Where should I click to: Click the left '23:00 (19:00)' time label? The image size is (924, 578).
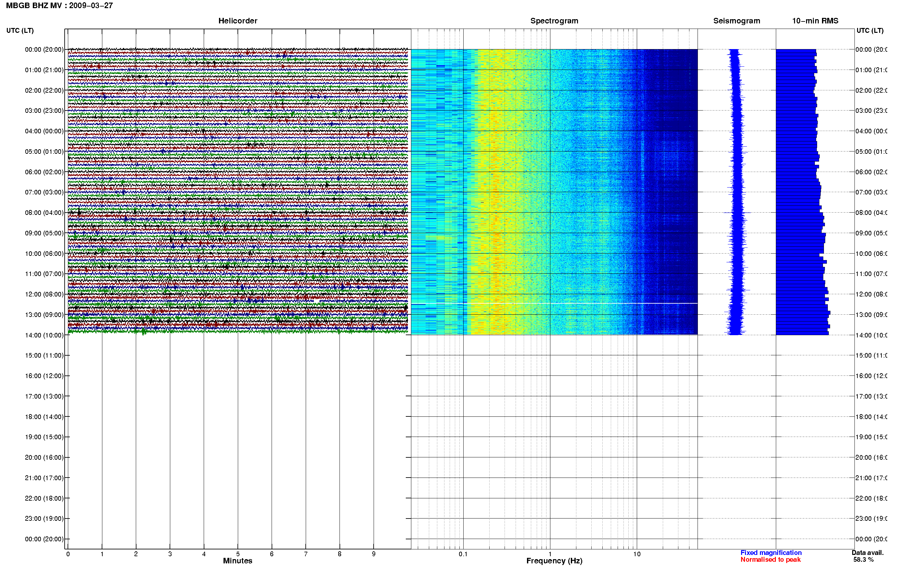tap(44, 519)
